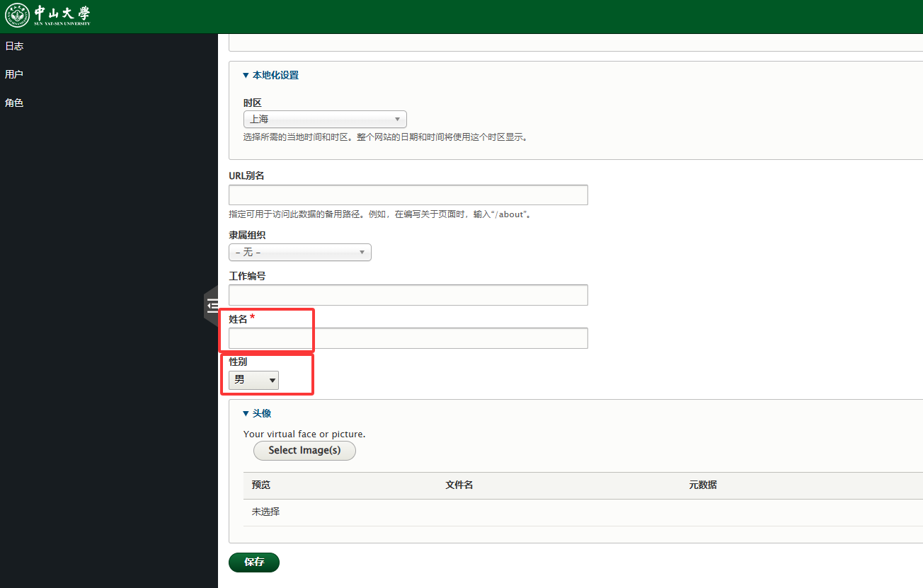
Task: Click the 文件名 column header
Action: click(x=459, y=485)
